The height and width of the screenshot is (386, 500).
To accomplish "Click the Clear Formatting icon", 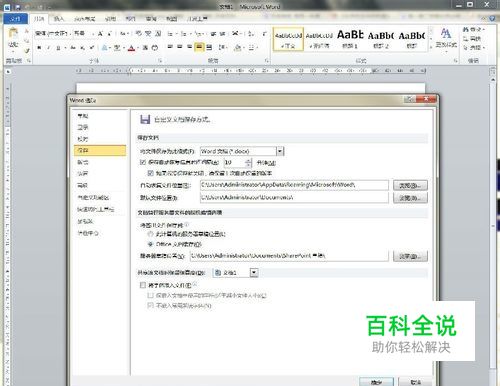I will [139, 33].
